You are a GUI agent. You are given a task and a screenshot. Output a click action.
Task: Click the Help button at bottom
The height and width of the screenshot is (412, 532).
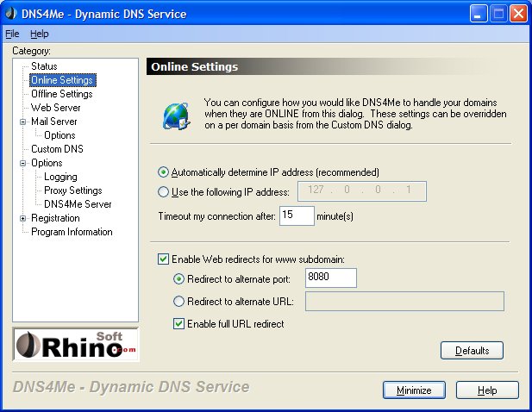(487, 390)
